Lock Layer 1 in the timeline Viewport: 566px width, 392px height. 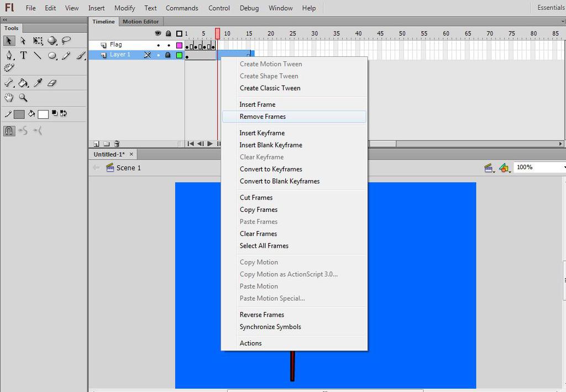tap(168, 54)
